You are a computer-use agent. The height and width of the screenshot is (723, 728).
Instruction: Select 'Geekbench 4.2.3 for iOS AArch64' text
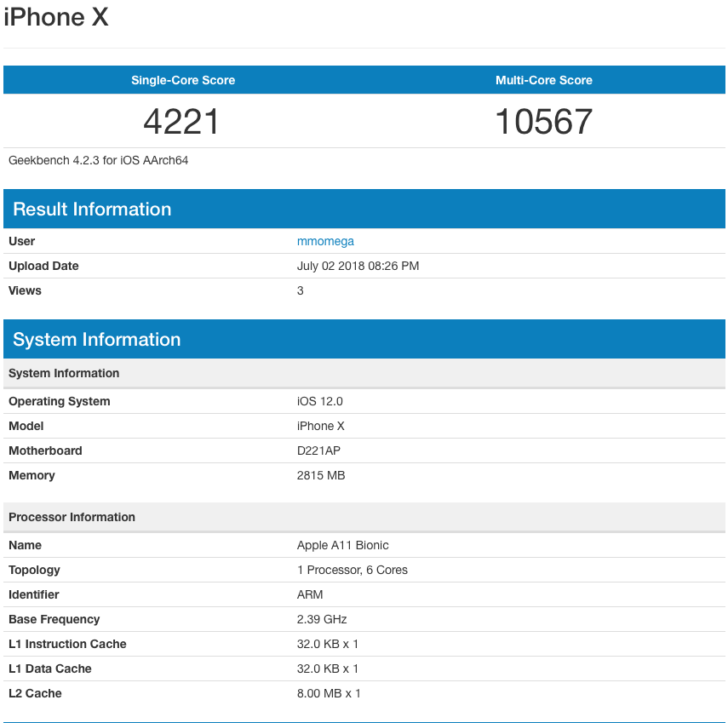pyautogui.click(x=99, y=161)
